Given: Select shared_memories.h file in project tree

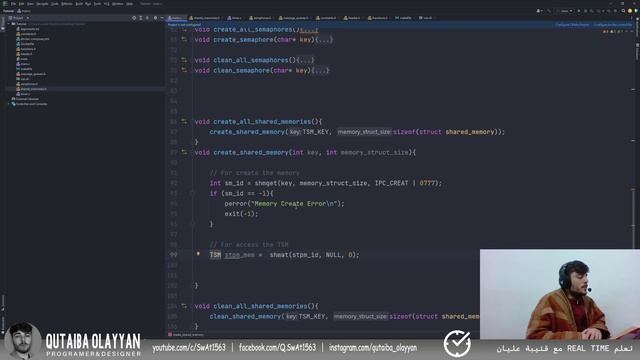Looking at the screenshot, I should [33, 89].
